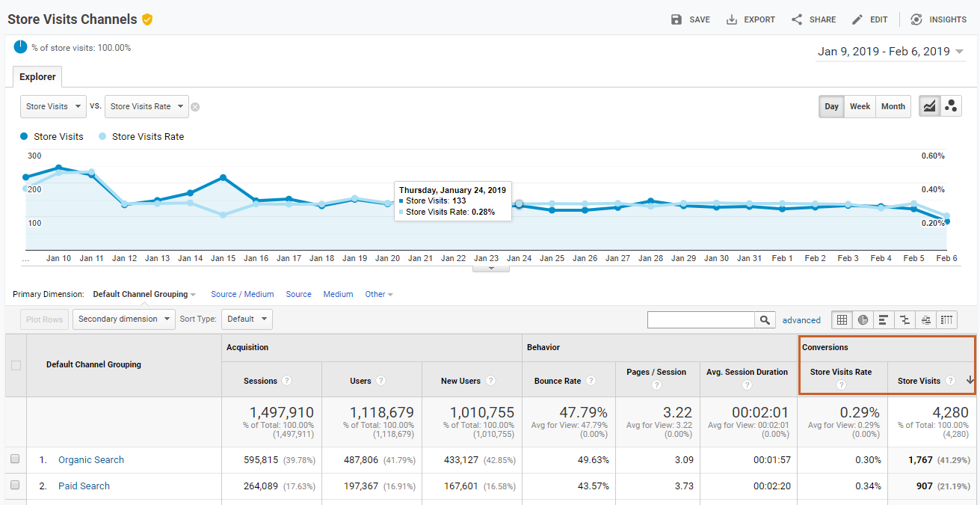Check the Paid Search row checkbox
Image resolution: width=980 pixels, height=505 pixels.
click(x=15, y=486)
